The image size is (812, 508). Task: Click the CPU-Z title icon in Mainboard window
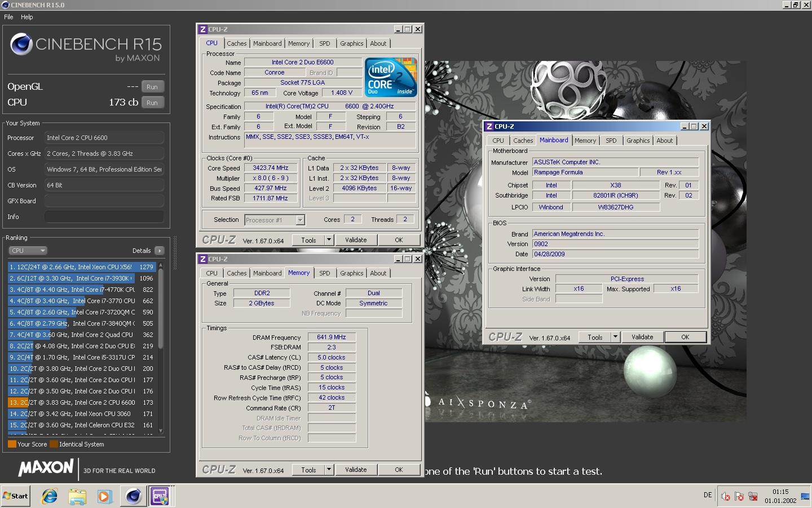489,126
